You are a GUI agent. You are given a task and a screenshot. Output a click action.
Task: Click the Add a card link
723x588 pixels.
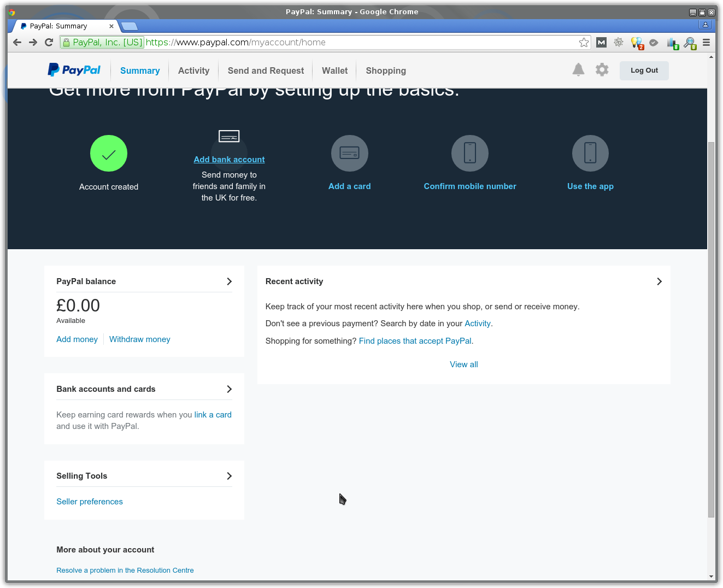pyautogui.click(x=350, y=186)
